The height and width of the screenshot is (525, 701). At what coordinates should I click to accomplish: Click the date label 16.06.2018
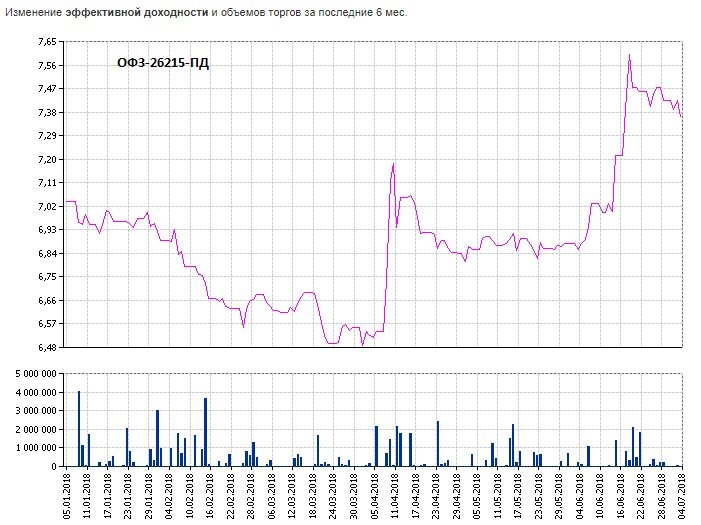(x=621, y=497)
